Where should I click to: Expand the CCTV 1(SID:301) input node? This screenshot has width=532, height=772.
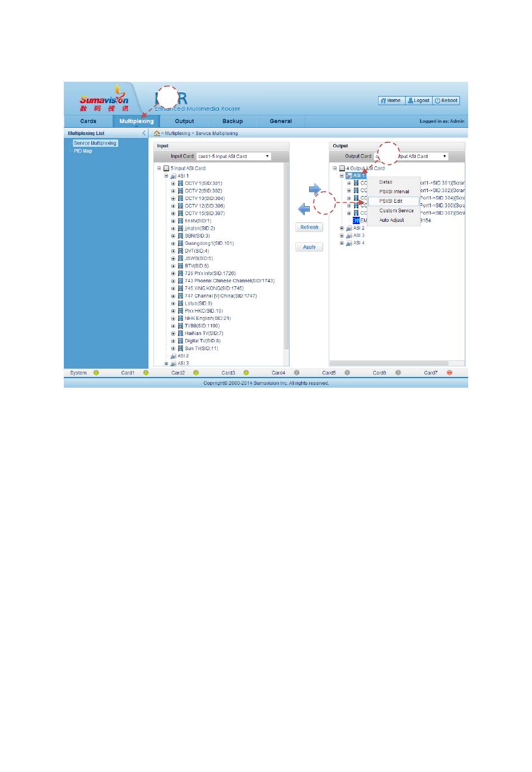coord(173,183)
